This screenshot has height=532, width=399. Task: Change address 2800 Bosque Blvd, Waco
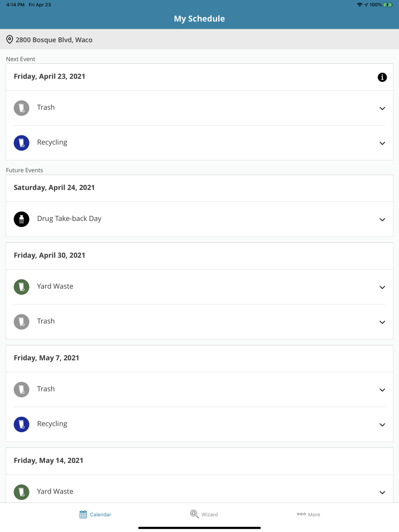pos(54,39)
